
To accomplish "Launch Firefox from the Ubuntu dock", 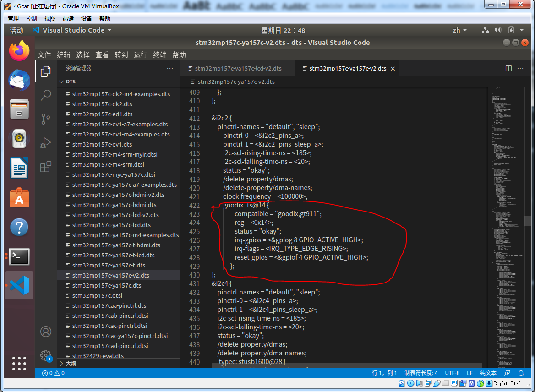I will click(x=19, y=50).
